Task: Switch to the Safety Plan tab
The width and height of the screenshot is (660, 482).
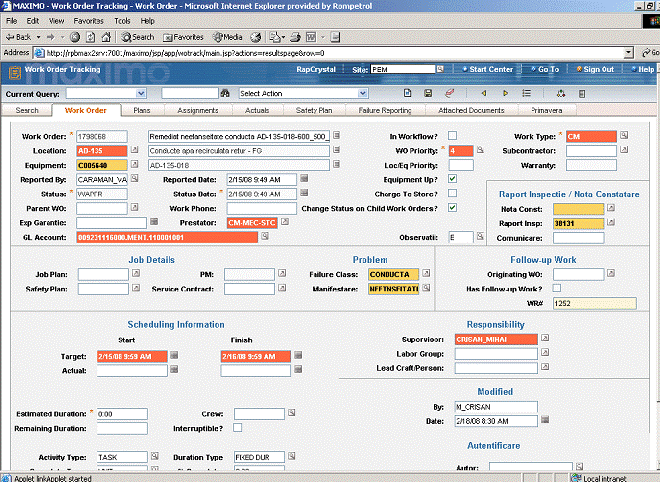Action: click(x=314, y=110)
